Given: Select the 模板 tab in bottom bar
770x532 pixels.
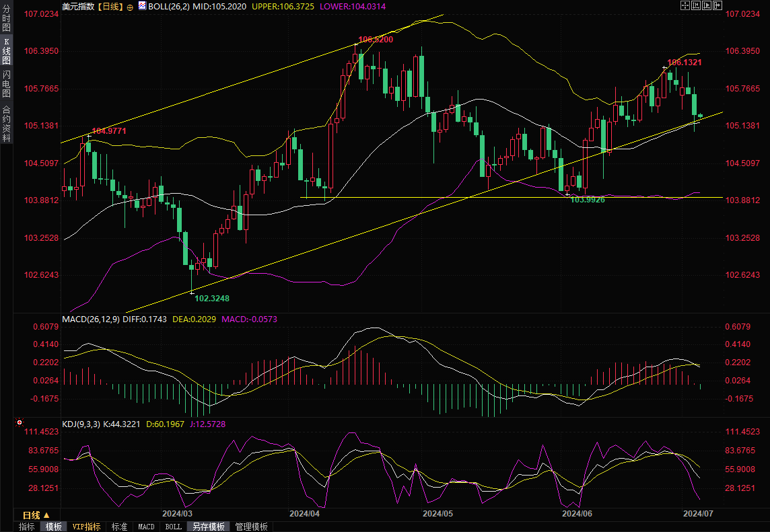Looking at the screenshot, I should [54, 527].
